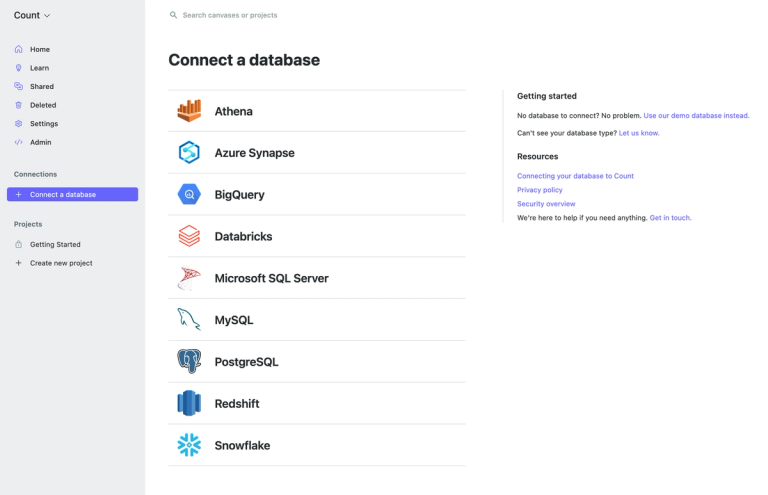Screen dimensions: 768x495
Task: Click the Connect a database button
Action: click(x=72, y=194)
